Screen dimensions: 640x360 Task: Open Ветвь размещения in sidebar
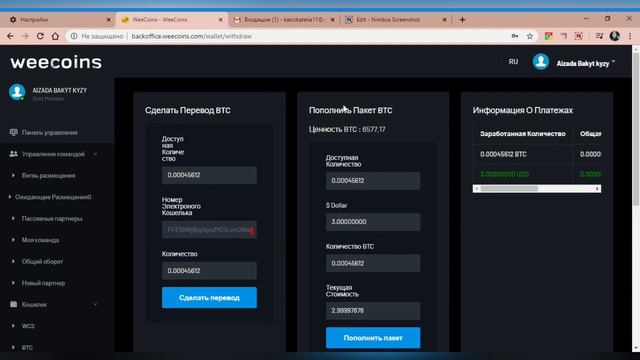48,176
